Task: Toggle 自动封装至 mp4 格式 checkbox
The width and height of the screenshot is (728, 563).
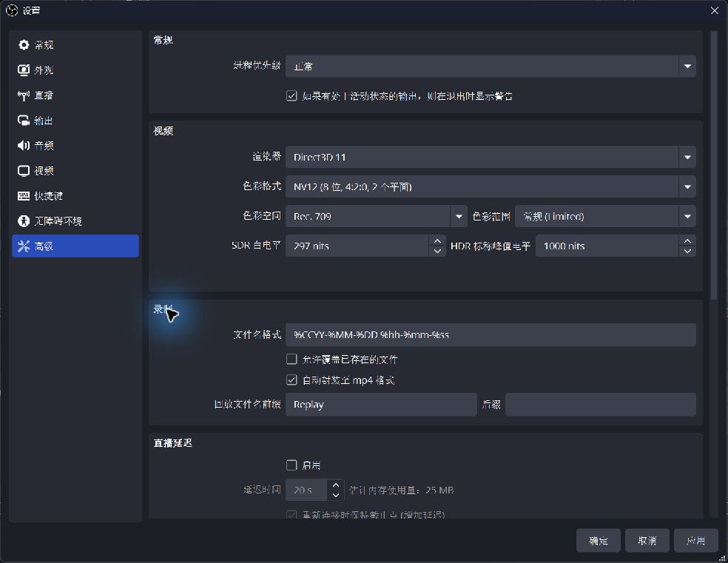Action: coord(291,380)
